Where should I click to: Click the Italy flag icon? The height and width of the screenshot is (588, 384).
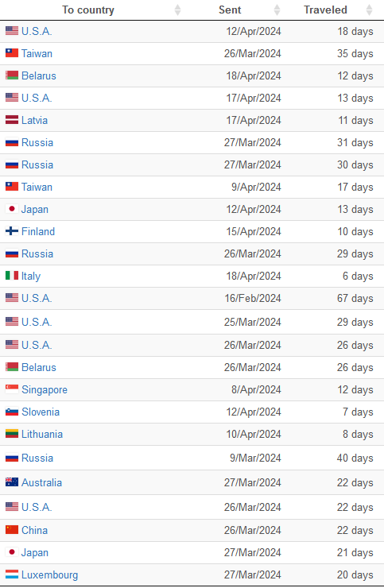(12, 276)
